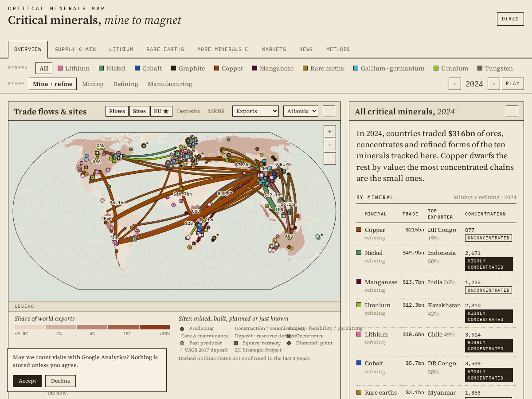This screenshot has width=532, height=399.
Task: Open the Atlantic map-center dropdown
Action: [x=301, y=111]
